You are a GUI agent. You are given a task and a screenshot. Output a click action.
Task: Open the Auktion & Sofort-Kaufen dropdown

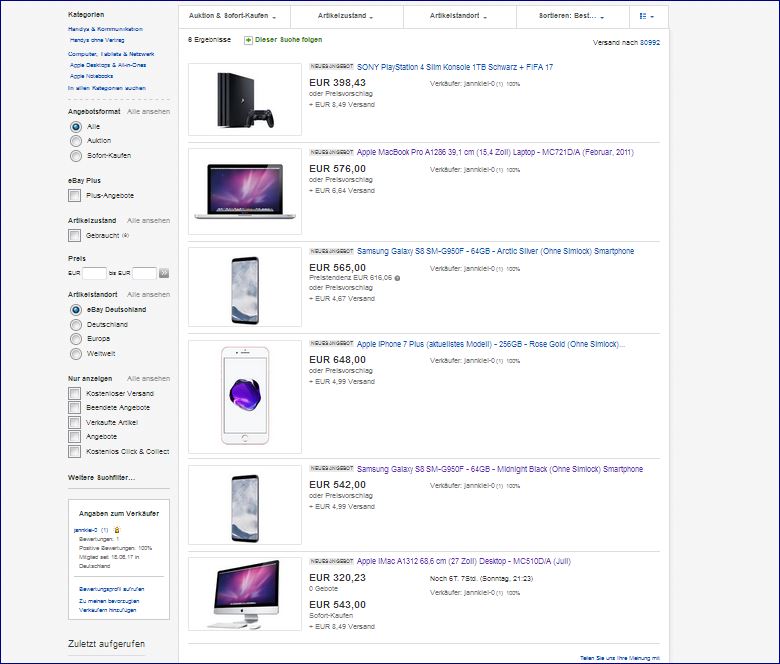click(x=234, y=16)
